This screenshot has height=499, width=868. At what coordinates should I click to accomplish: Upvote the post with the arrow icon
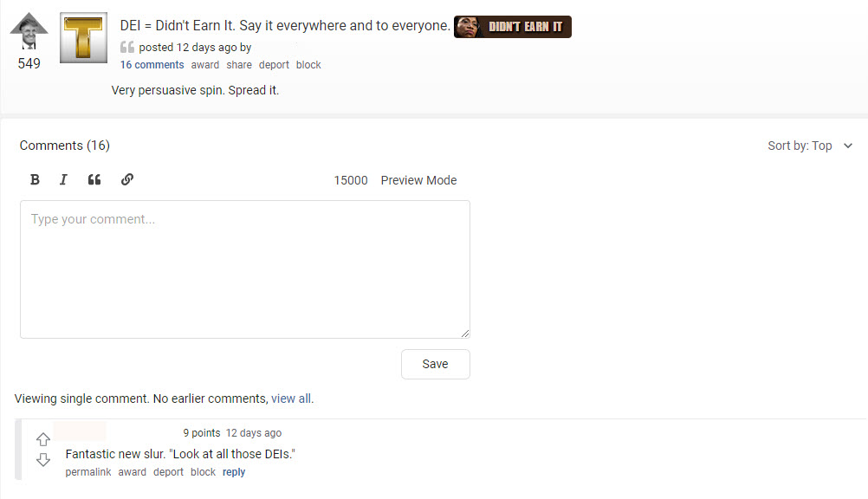[29, 29]
